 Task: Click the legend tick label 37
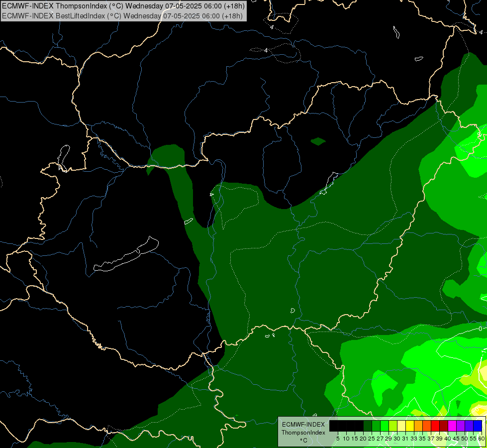[x=431, y=439]
